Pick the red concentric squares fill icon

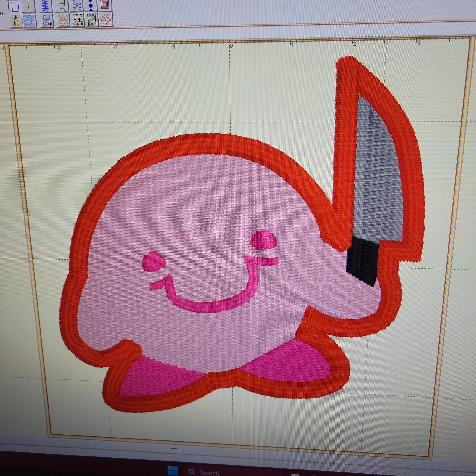pyautogui.click(x=105, y=5)
